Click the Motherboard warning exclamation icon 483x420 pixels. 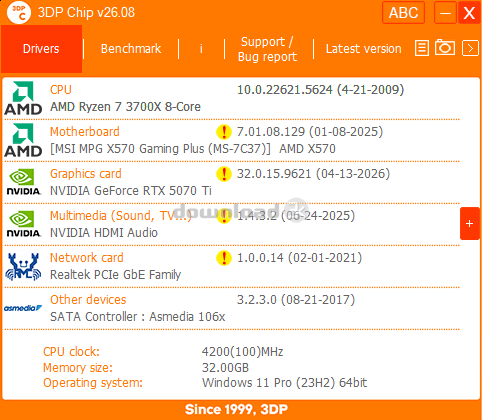point(224,132)
